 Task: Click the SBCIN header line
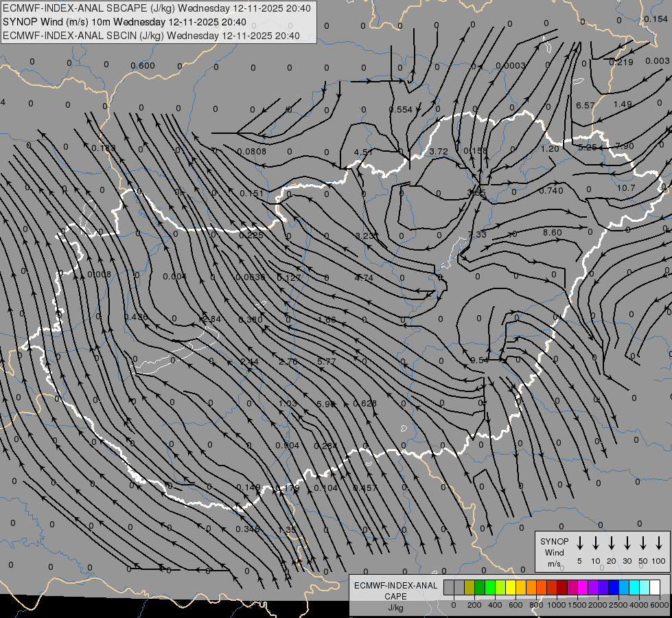pyautogui.click(x=151, y=36)
